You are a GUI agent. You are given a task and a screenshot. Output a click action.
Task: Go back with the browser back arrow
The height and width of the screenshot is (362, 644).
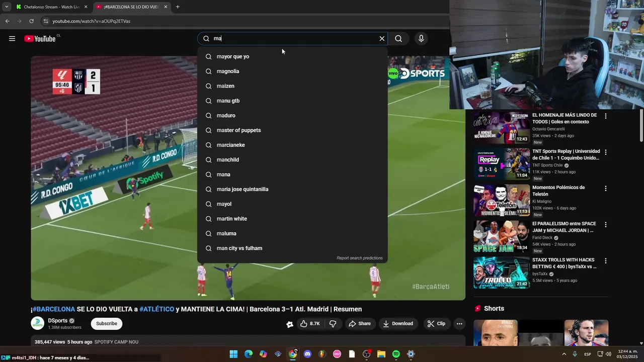click(x=7, y=21)
